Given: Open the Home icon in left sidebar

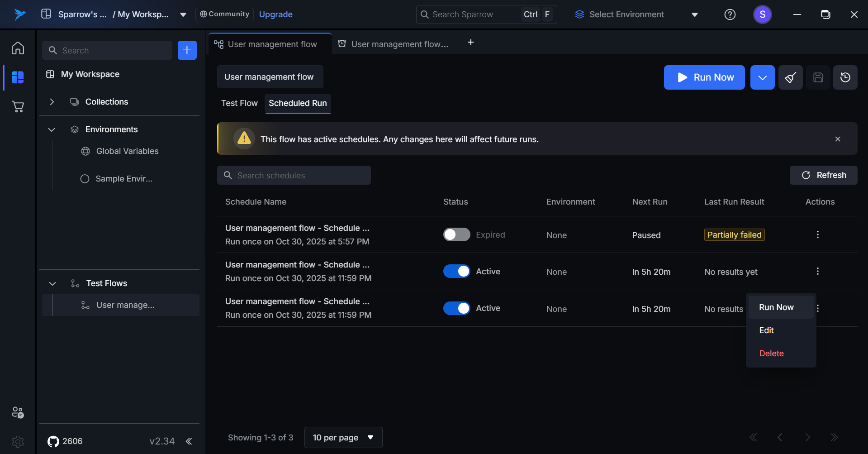Looking at the screenshot, I should [x=18, y=48].
